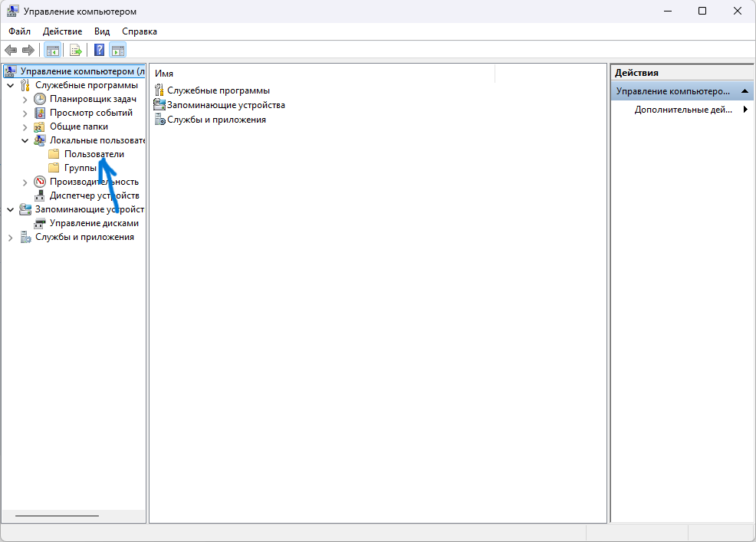Select Общие папки in the tree
The width and height of the screenshot is (756, 542).
tap(79, 126)
